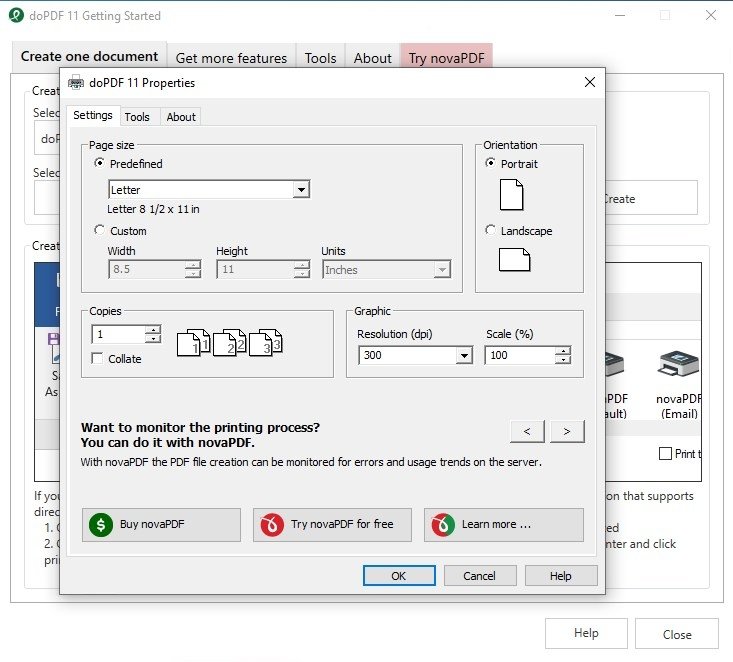Toggle the Print checkbox in background window
This screenshot has width=733, height=662.
(665, 453)
